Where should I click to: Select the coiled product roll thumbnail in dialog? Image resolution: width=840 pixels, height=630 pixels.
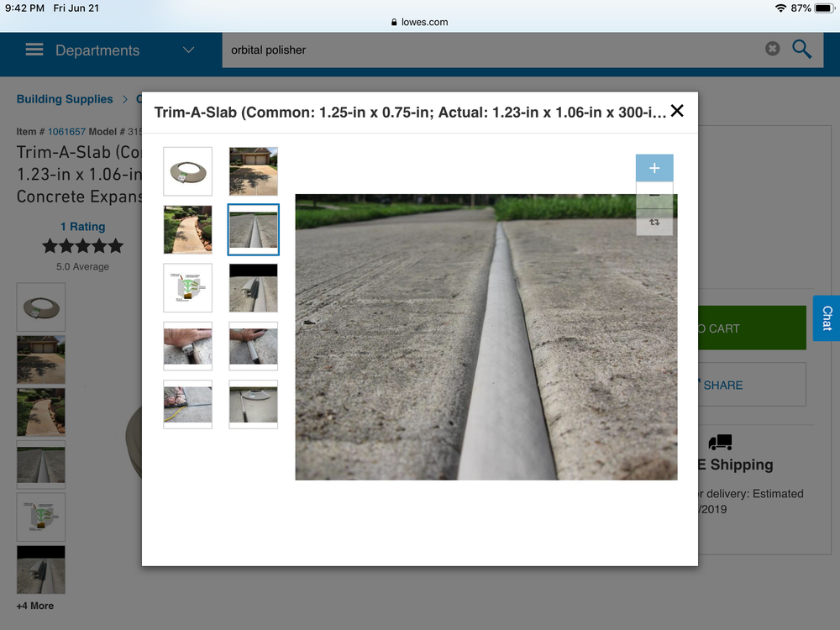click(x=187, y=171)
